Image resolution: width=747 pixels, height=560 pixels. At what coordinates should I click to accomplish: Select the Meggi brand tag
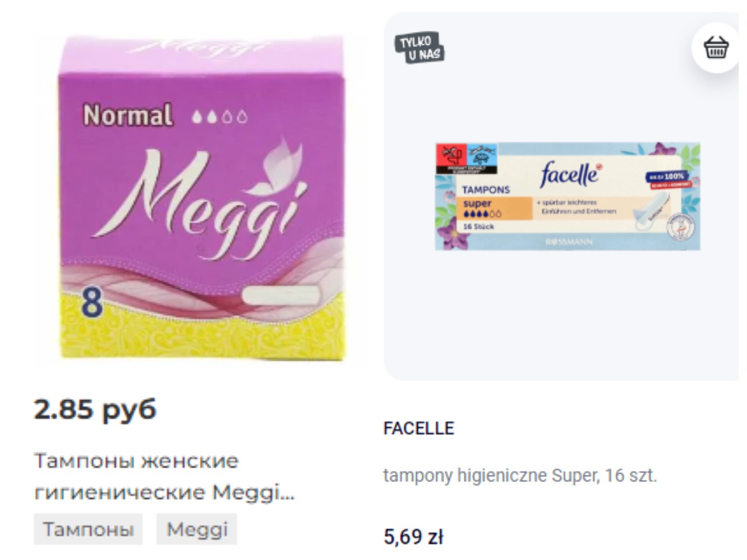(197, 529)
